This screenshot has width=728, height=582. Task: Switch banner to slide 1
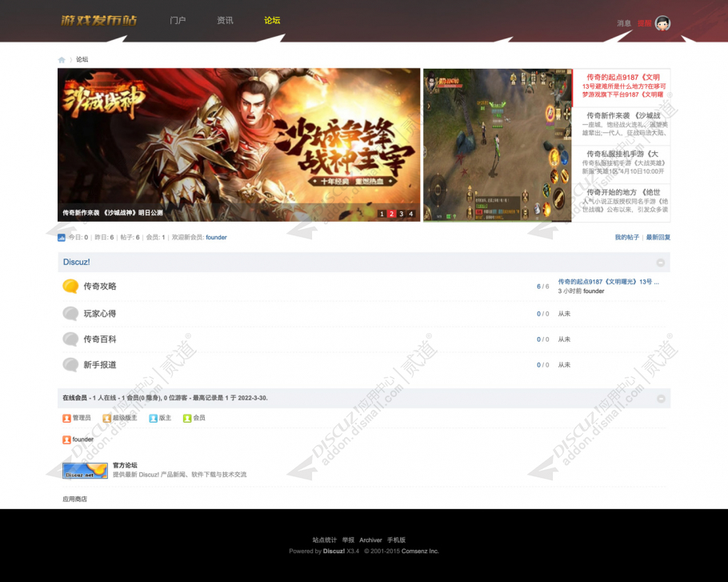(x=382, y=214)
